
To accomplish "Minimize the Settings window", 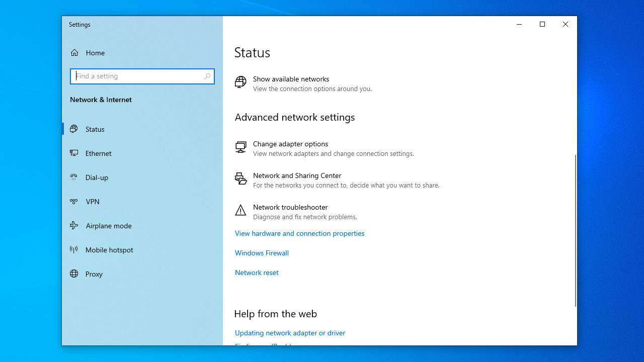I will tap(519, 24).
